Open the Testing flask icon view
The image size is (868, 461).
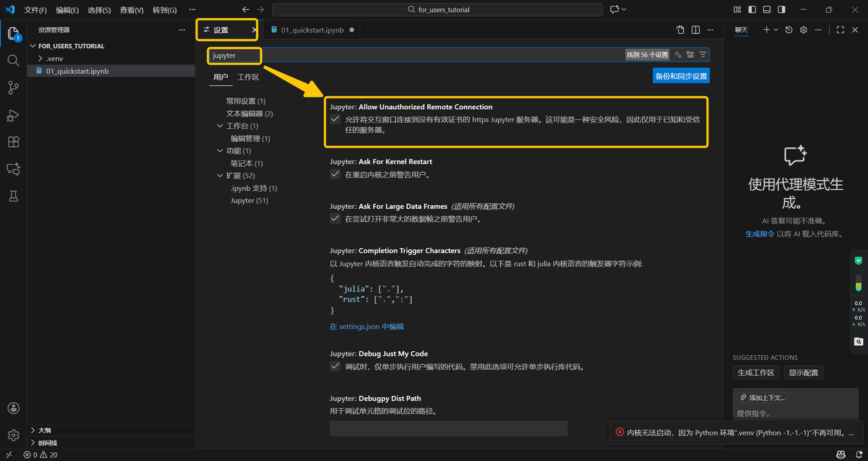tap(13, 196)
